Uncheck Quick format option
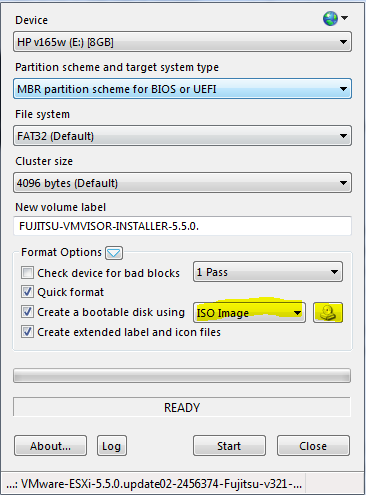 coord(27,292)
